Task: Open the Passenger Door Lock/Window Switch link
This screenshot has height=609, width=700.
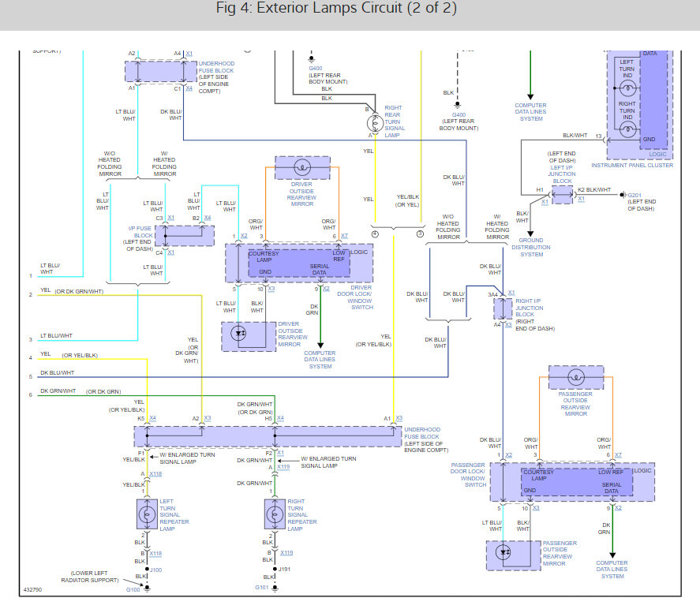Action: coord(468,475)
